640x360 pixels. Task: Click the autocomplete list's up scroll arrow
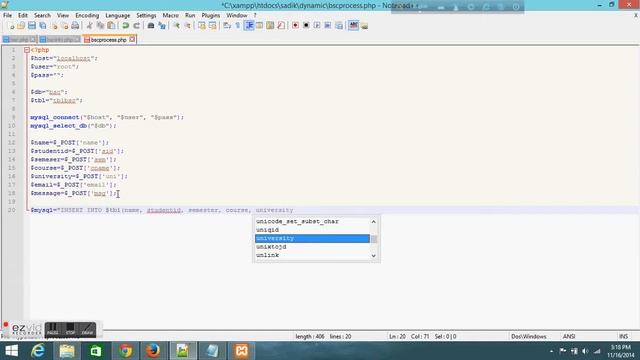(x=373, y=222)
